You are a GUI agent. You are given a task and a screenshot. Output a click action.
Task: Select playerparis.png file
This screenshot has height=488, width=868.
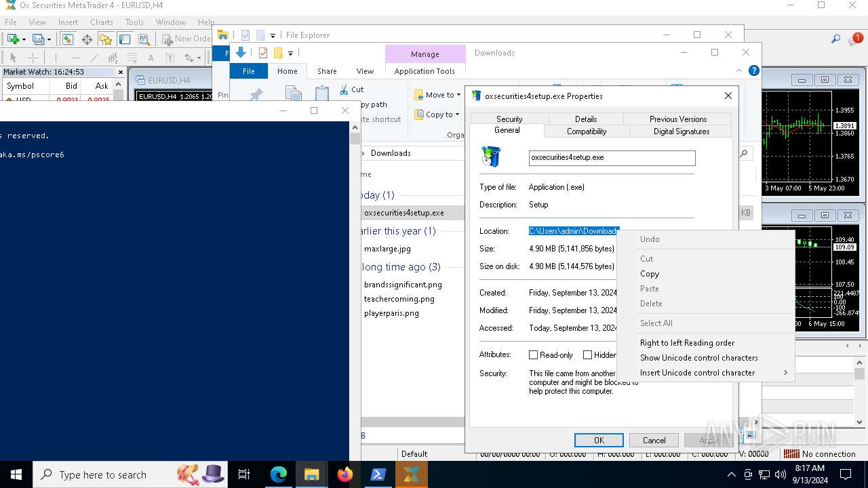(x=391, y=313)
